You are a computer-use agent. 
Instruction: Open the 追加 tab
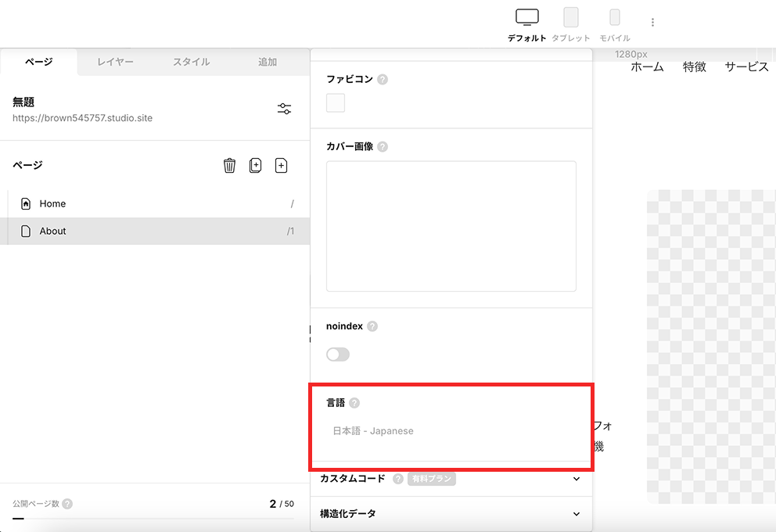click(268, 62)
